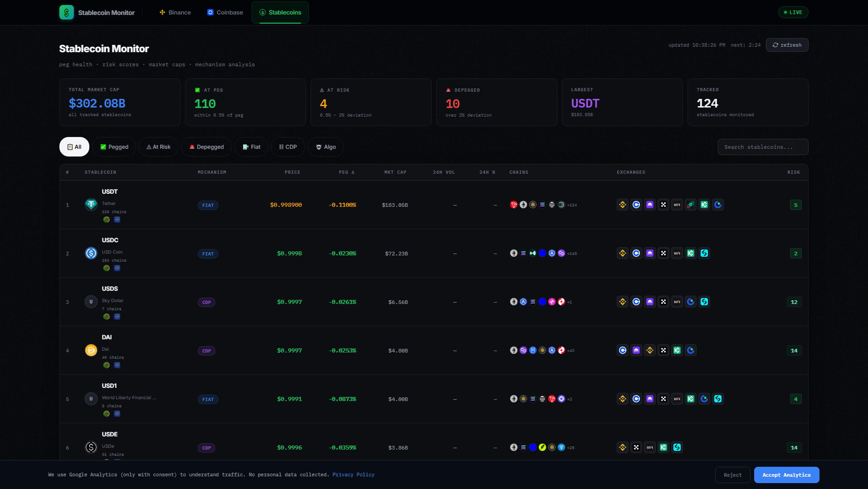Image resolution: width=868 pixels, height=489 pixels.
Task: Filter by Depegged stablecoins
Action: (206, 147)
